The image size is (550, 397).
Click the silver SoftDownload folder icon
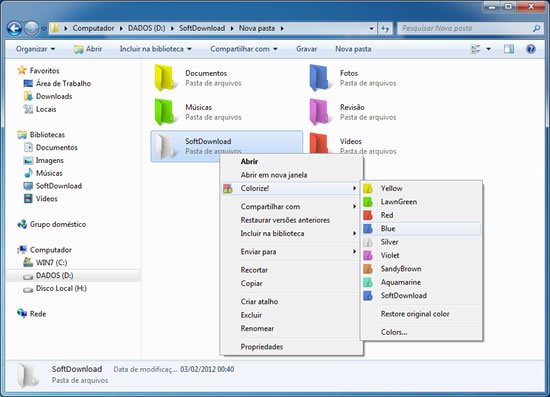coord(165,146)
